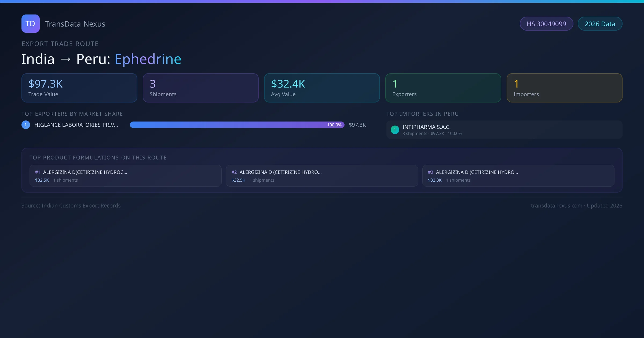The height and width of the screenshot is (338, 644).
Task: Click the TransData Nexus brand name
Action: tap(75, 24)
